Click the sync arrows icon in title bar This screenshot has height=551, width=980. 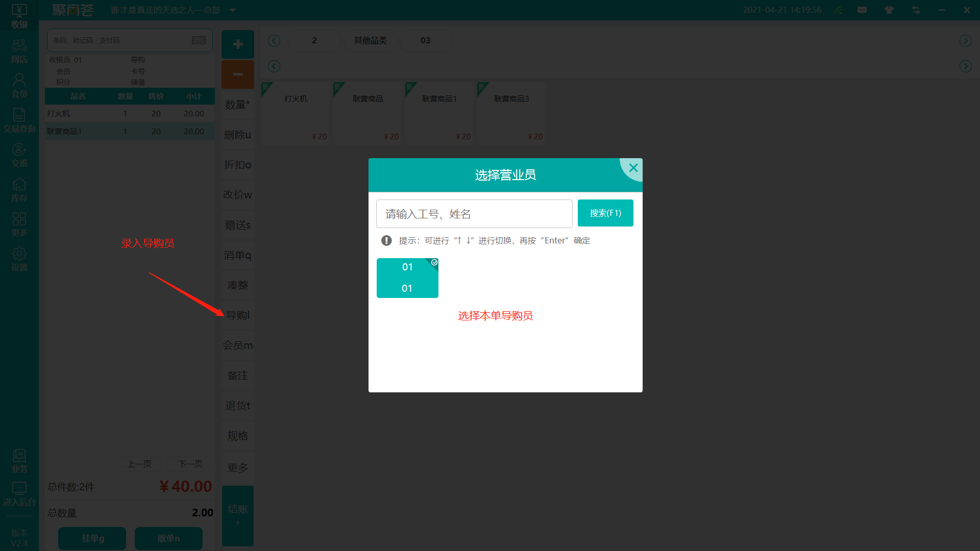pyautogui.click(x=916, y=10)
